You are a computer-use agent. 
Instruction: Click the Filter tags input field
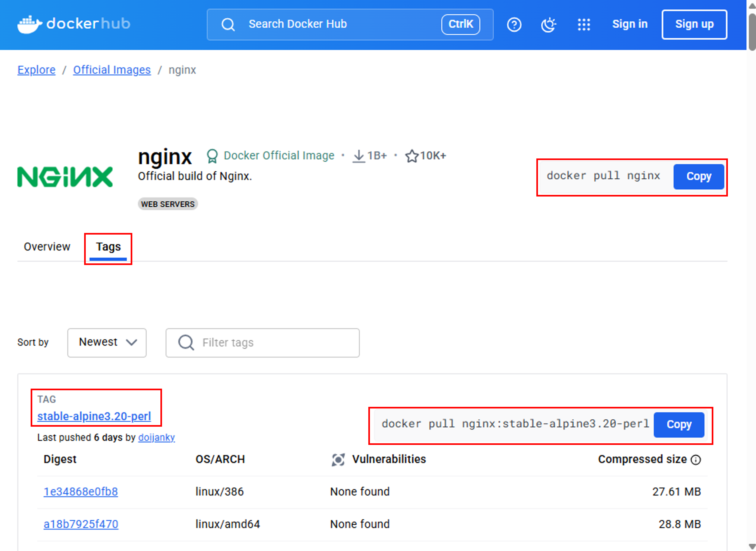click(262, 343)
